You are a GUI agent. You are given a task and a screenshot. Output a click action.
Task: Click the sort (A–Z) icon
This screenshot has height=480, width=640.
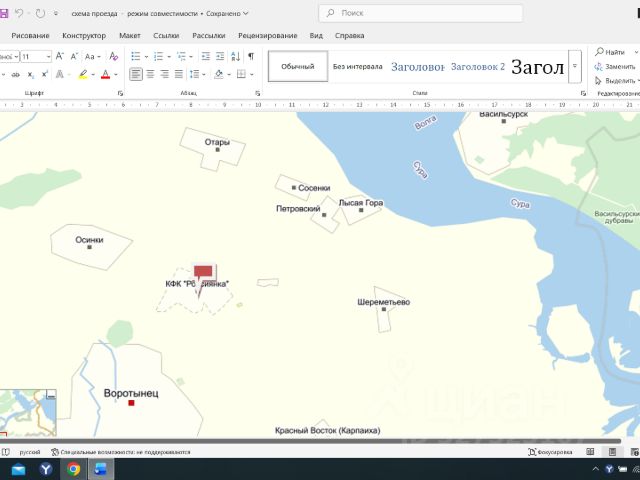(236, 56)
